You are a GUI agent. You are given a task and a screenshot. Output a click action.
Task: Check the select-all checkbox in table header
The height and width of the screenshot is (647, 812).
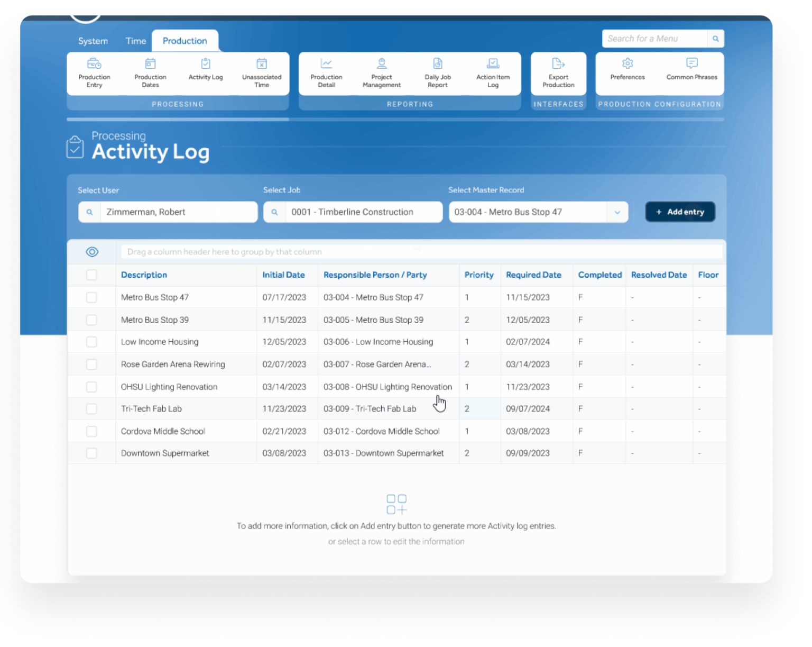91,275
